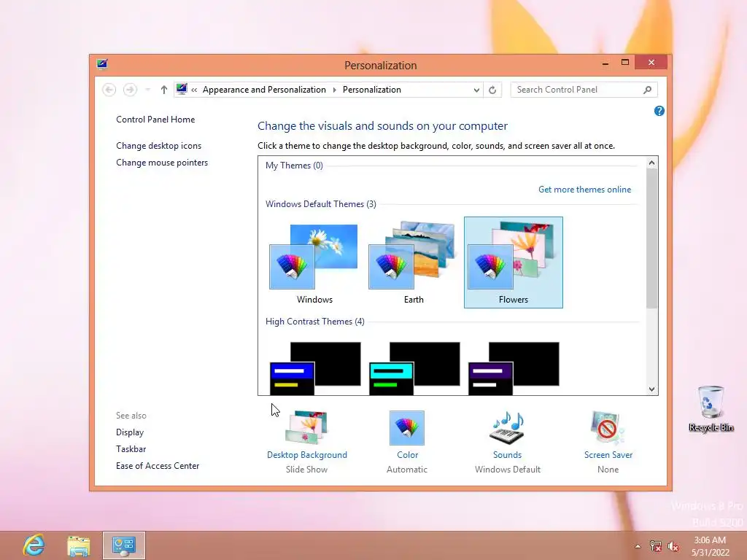Open Desktop Background slide show settings
The width and height of the screenshot is (747, 560).
coord(306,427)
